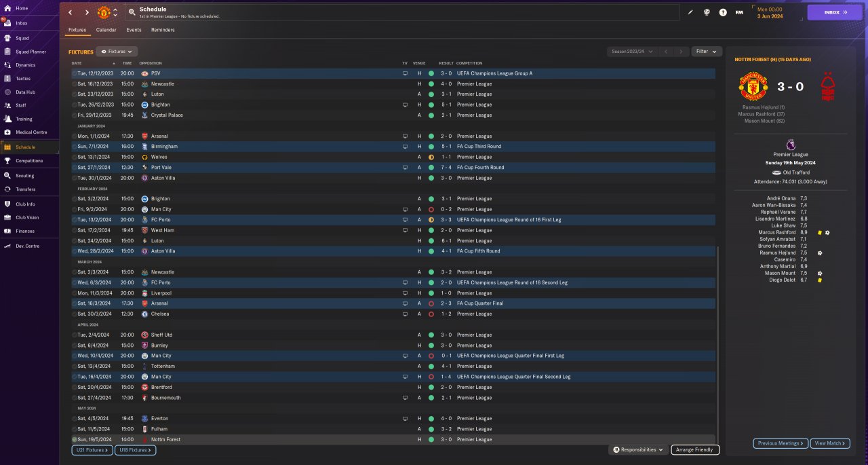Click the club switcher chevrons beside the badge
868x465 pixels.
coord(115,12)
